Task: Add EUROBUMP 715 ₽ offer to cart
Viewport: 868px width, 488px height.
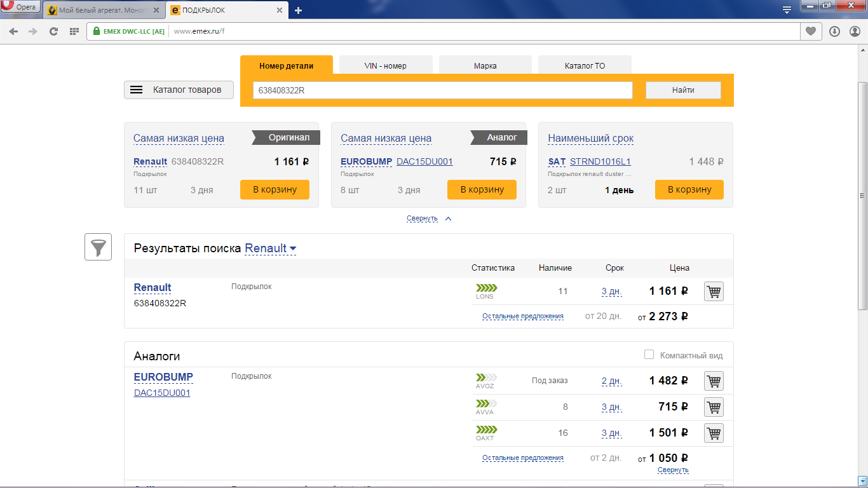Action: pos(714,407)
